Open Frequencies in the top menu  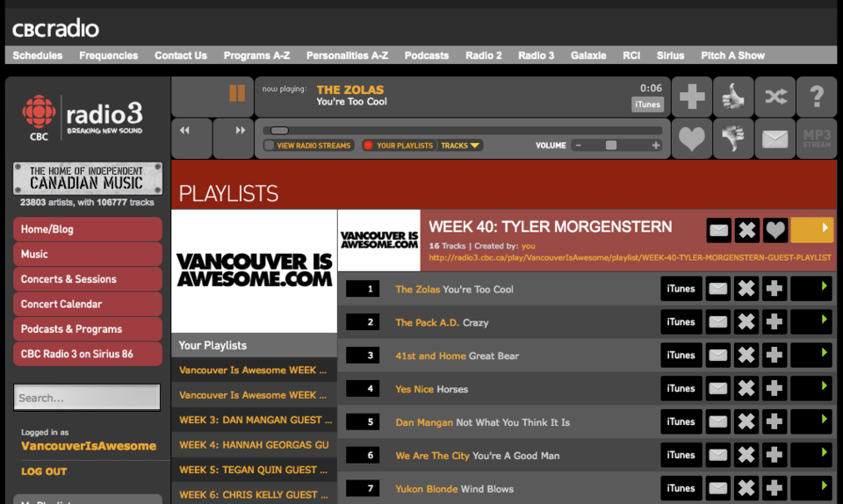coord(109,55)
